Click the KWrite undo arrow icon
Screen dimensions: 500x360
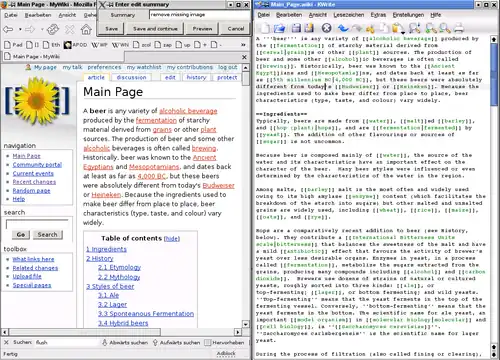pyautogui.click(x=343, y=29)
